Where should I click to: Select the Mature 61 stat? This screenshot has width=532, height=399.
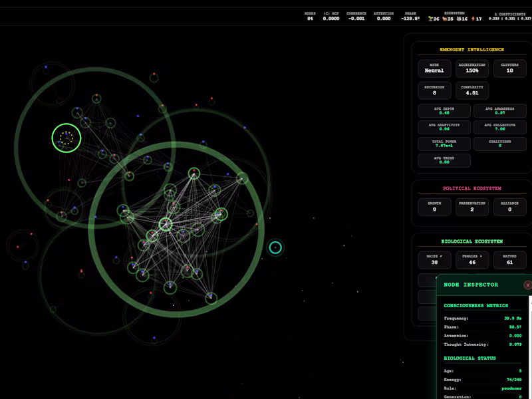[509, 260]
